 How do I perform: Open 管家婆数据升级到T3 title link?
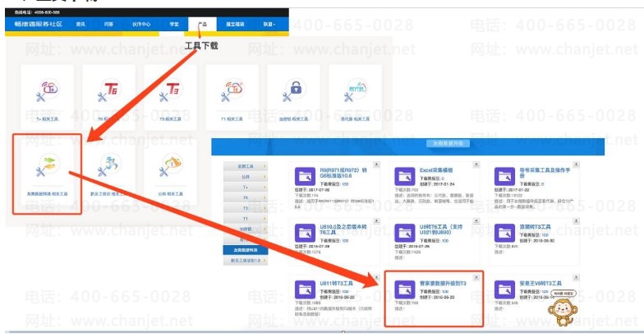pyautogui.click(x=443, y=283)
